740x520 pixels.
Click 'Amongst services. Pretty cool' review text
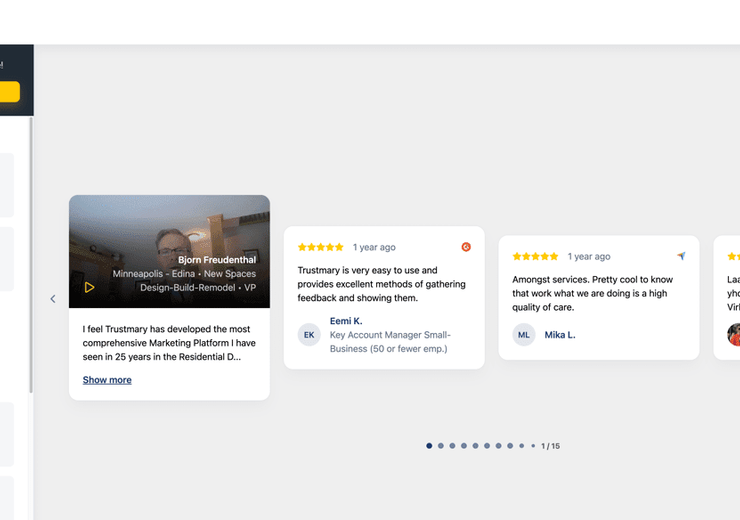593,293
